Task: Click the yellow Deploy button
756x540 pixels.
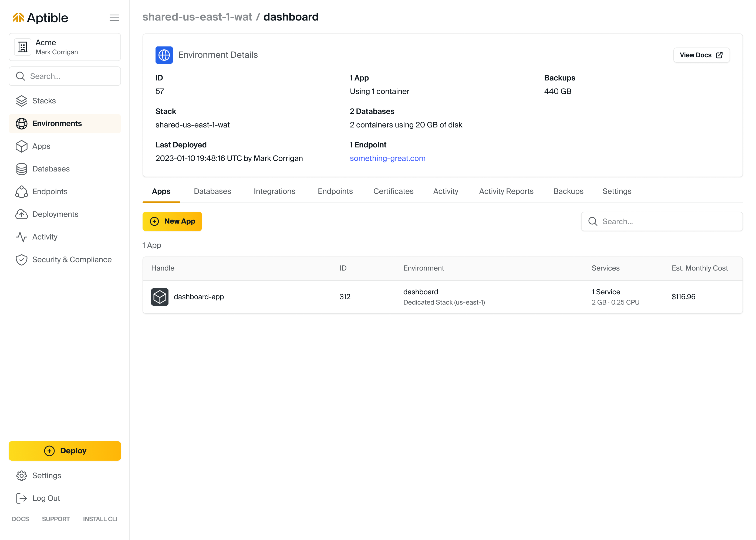Action: click(x=65, y=451)
